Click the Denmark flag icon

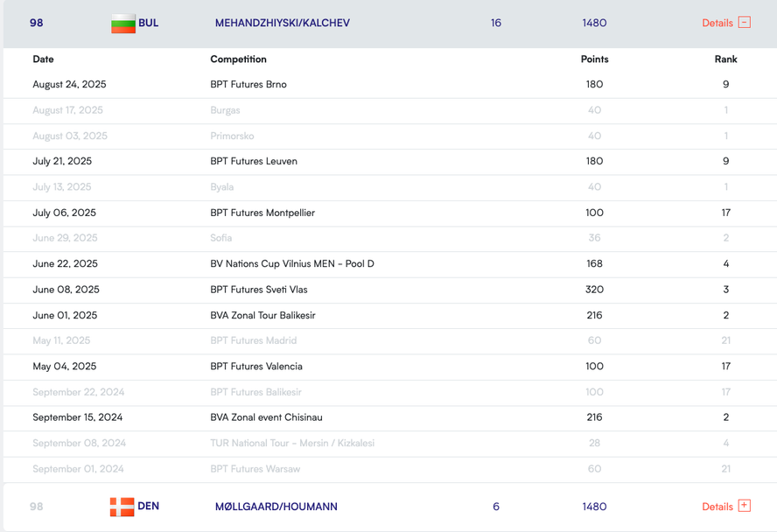tap(122, 507)
